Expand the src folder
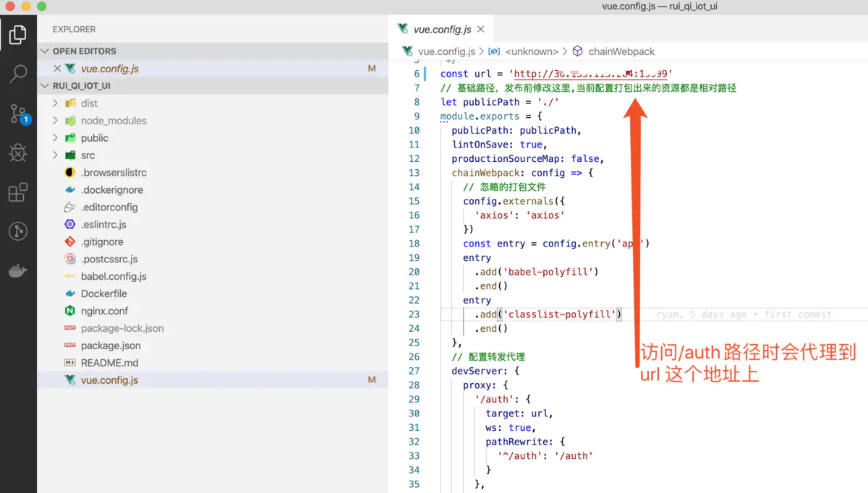The image size is (868, 493). (56, 155)
